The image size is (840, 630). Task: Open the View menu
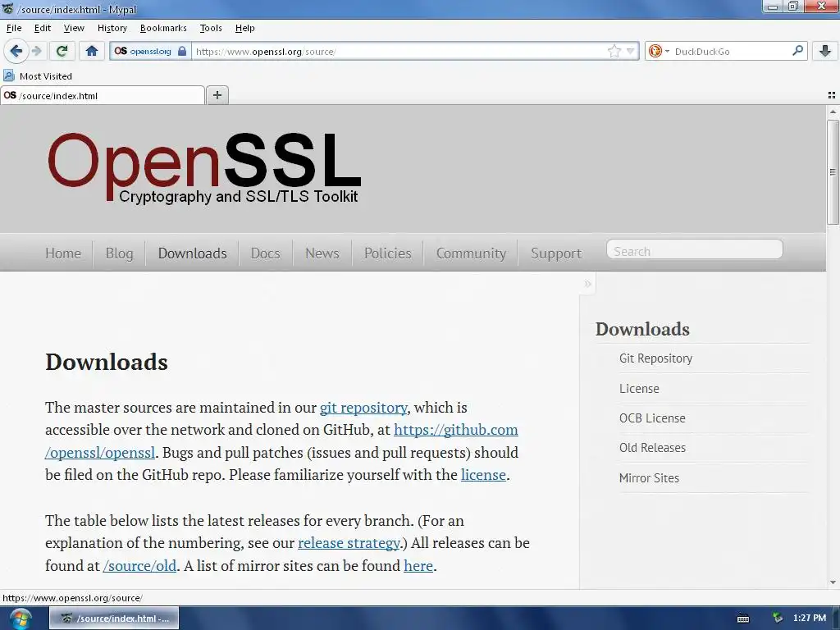pos(74,28)
